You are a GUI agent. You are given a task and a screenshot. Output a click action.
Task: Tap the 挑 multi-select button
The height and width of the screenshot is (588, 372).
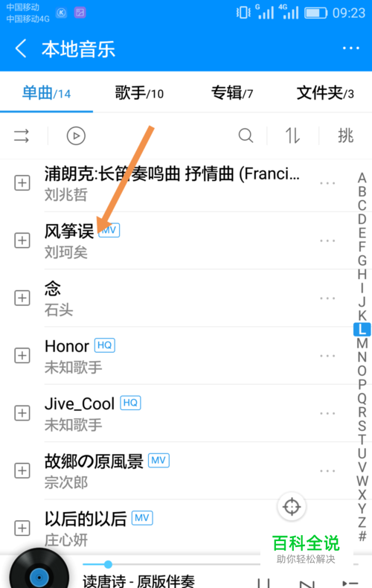click(345, 135)
